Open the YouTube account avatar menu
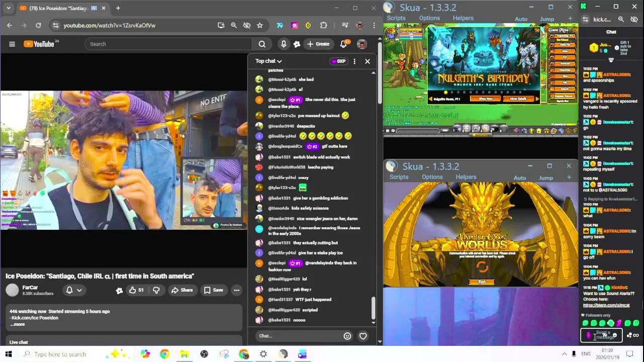 pos(362,44)
